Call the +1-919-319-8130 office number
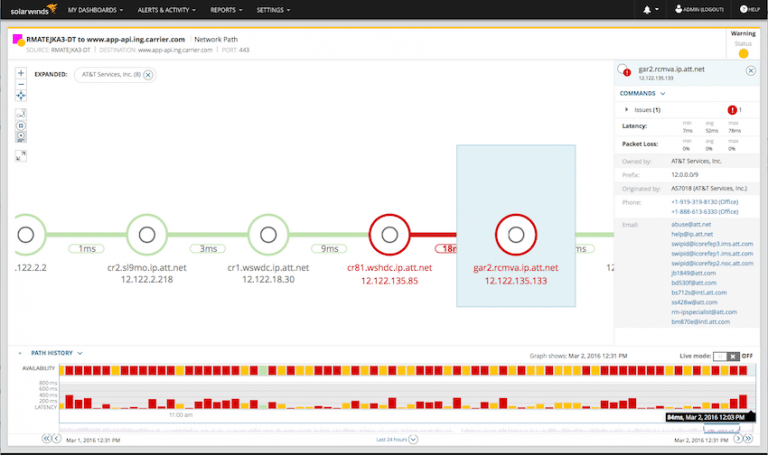 (x=704, y=202)
